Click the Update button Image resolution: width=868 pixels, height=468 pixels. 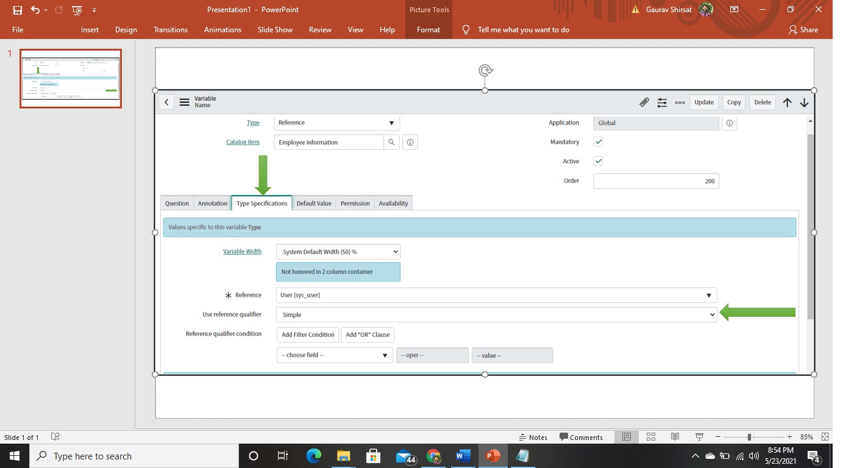point(703,102)
